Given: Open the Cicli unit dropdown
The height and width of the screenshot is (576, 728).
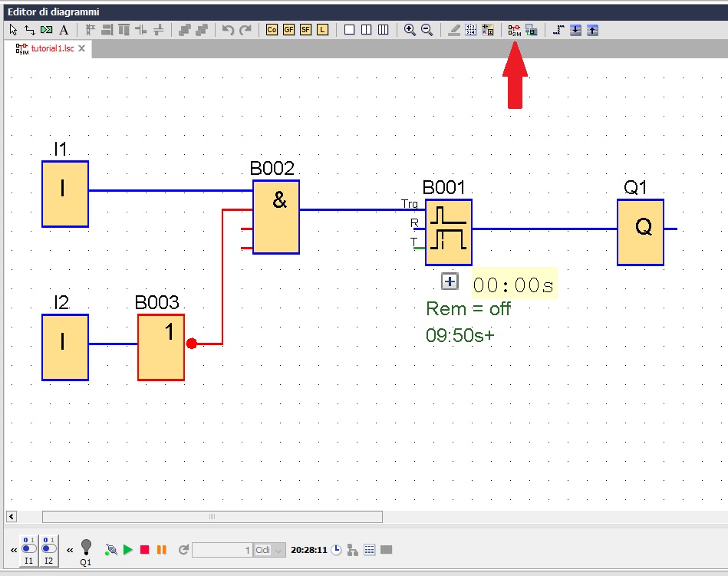Looking at the screenshot, I should 278,550.
